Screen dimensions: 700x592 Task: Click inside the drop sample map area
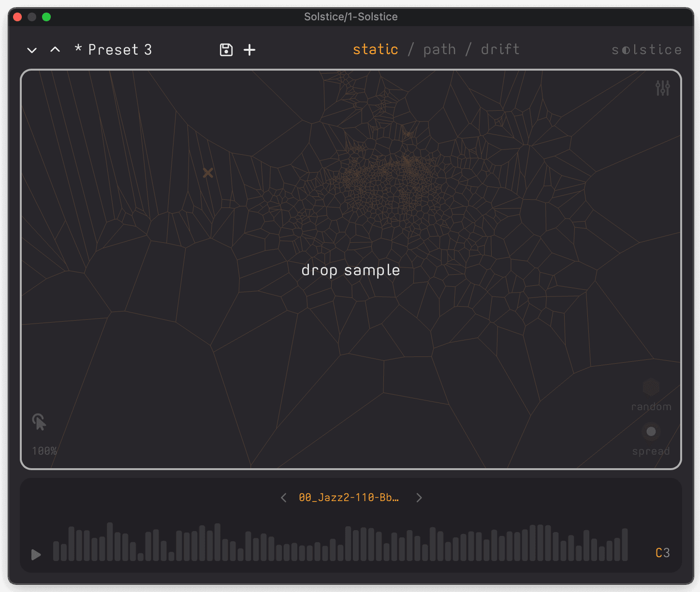350,270
